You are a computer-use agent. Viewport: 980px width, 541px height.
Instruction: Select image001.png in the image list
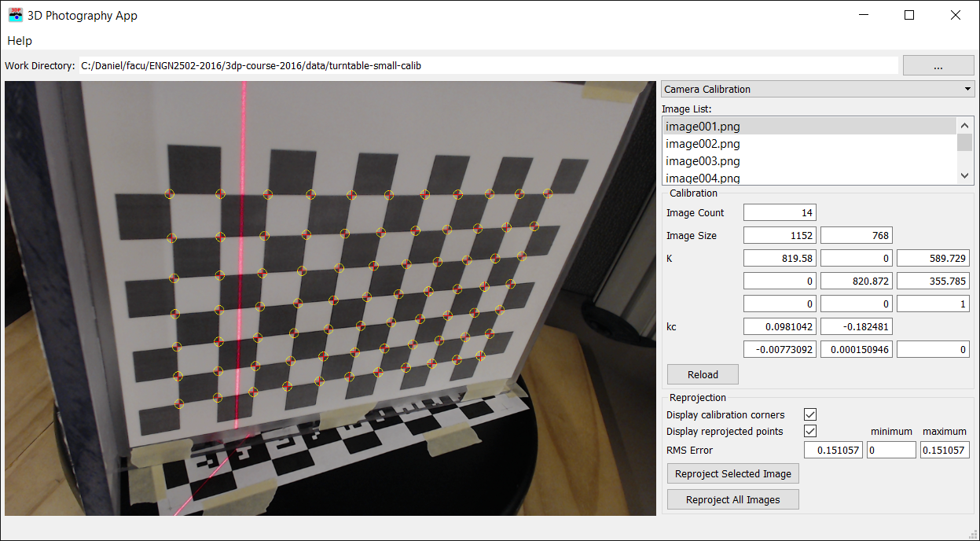tap(809, 126)
